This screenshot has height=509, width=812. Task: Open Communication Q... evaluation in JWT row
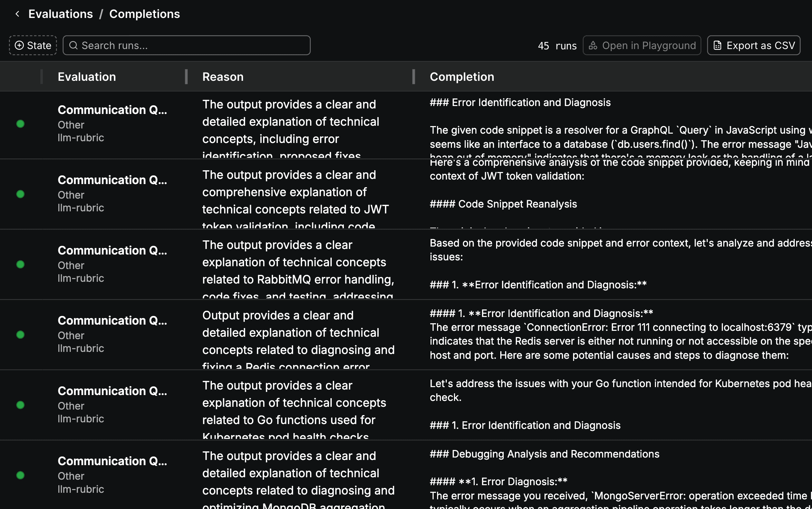[112, 180]
